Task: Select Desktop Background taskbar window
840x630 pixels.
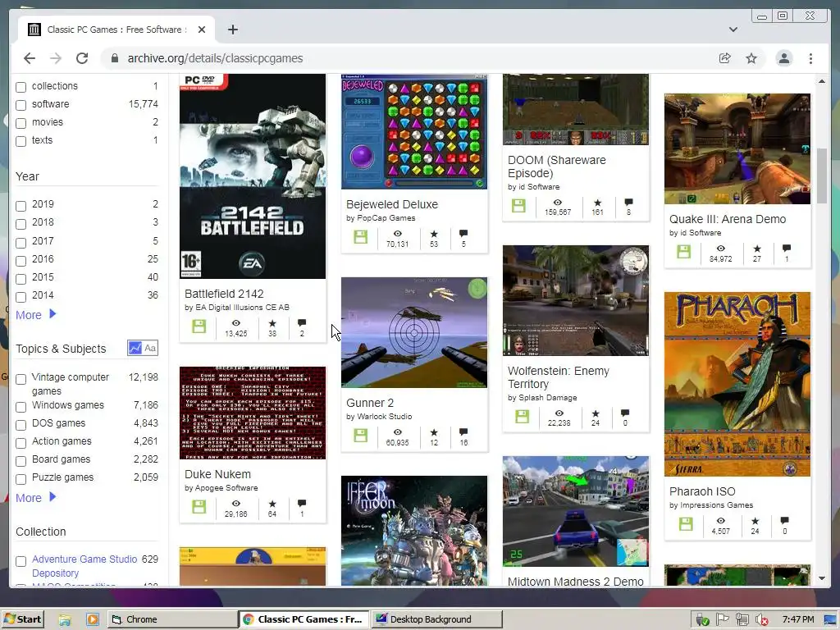Action: [x=436, y=619]
